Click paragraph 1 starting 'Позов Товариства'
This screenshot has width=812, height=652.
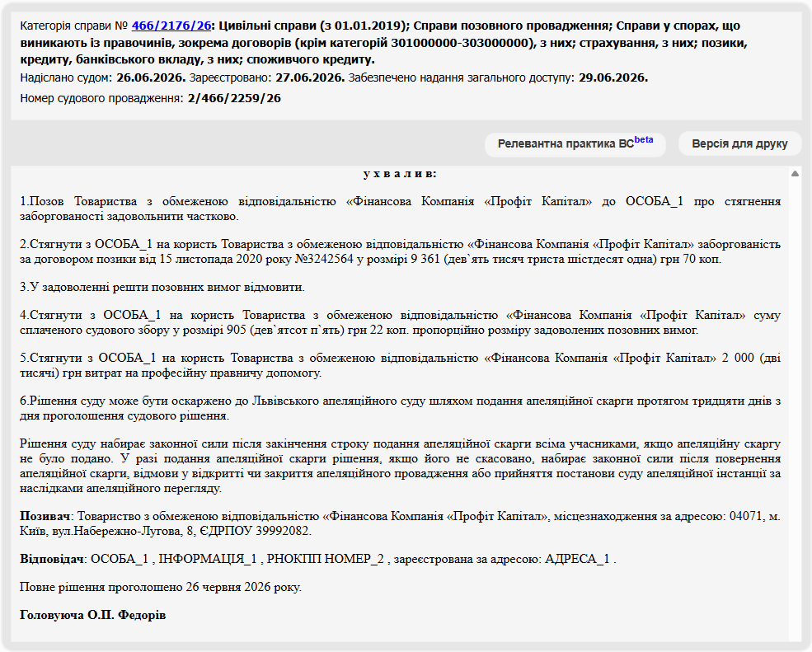click(400, 209)
